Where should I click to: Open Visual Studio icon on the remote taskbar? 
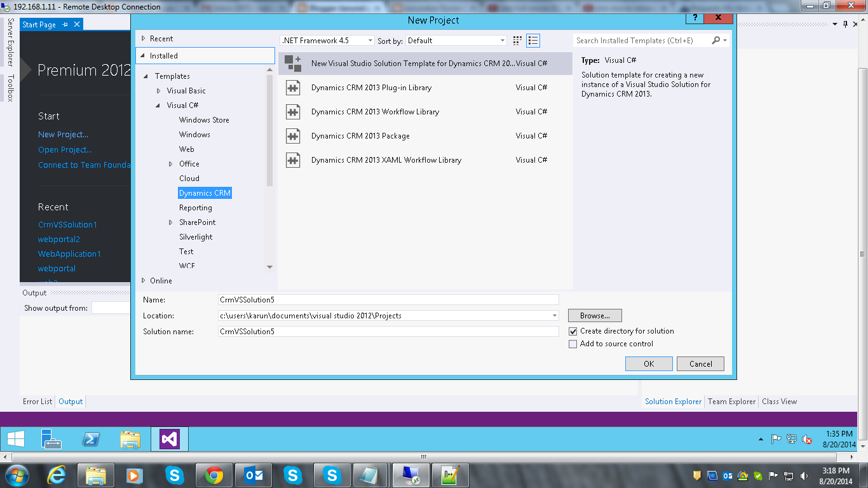[168, 438]
